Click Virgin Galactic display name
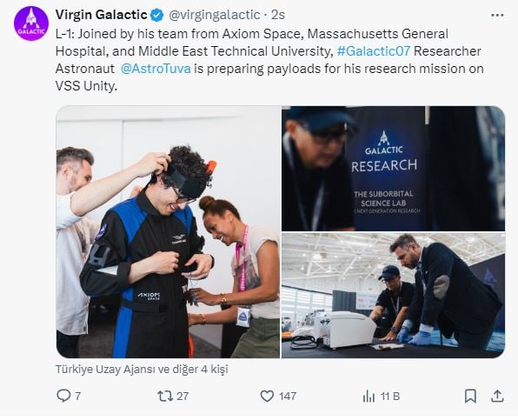This screenshot has width=518, height=420. pos(102,15)
